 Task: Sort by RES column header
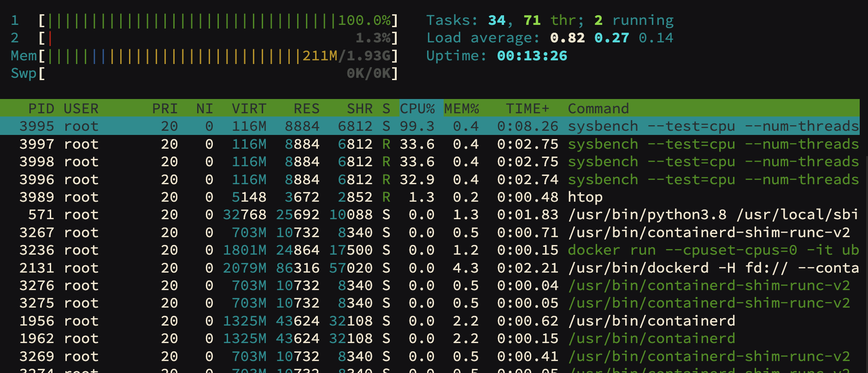(x=306, y=109)
